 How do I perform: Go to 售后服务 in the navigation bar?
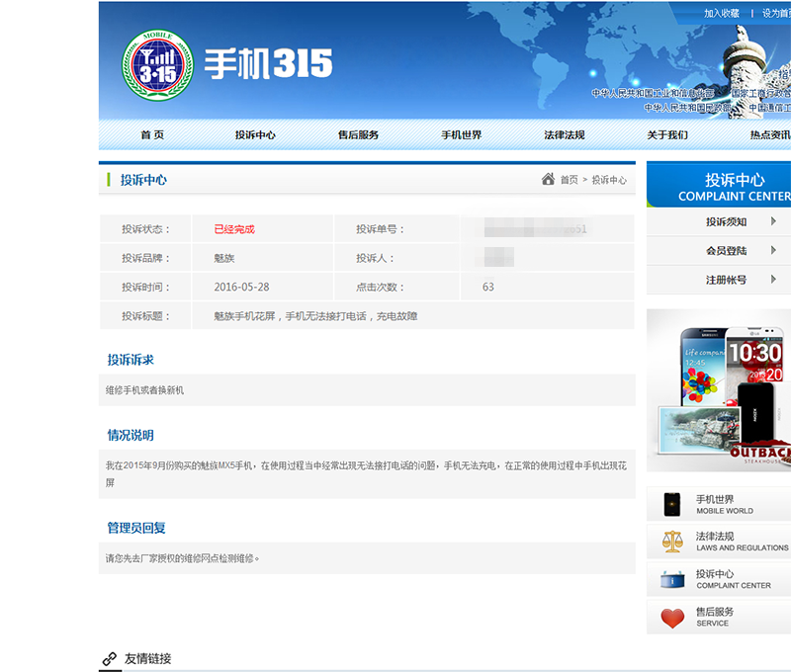tap(358, 134)
